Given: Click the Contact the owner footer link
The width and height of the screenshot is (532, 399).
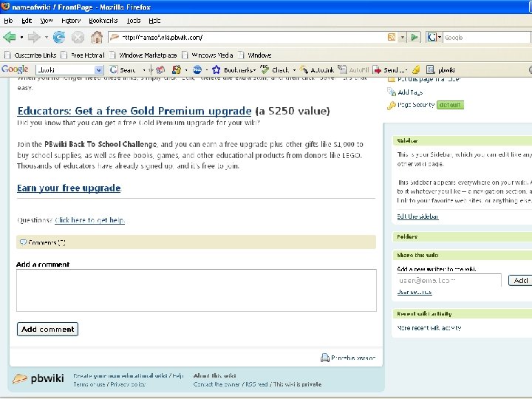Looking at the screenshot, I should pyautogui.click(x=217, y=384).
